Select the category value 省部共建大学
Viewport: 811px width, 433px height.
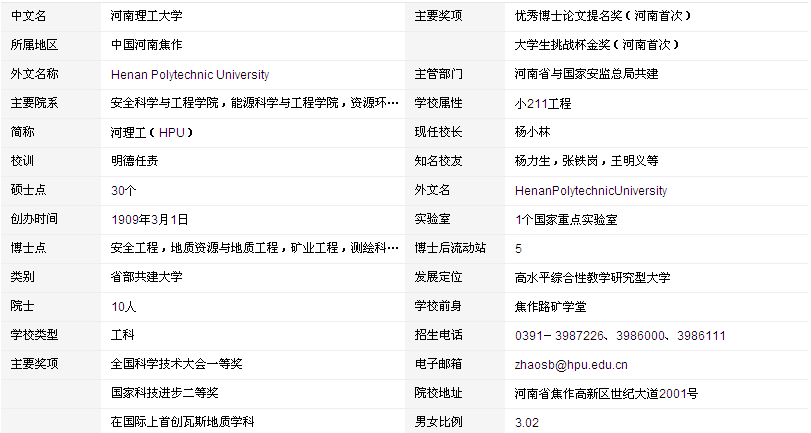[x=146, y=277]
